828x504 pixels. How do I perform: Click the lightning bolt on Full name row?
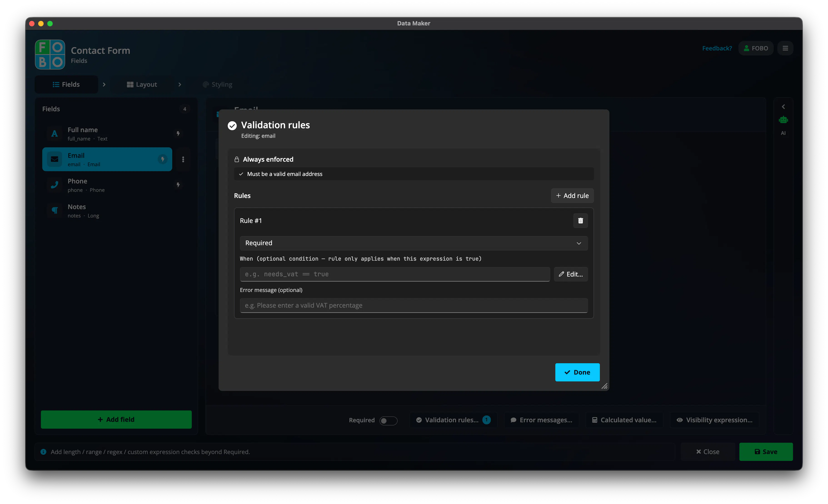178,134
